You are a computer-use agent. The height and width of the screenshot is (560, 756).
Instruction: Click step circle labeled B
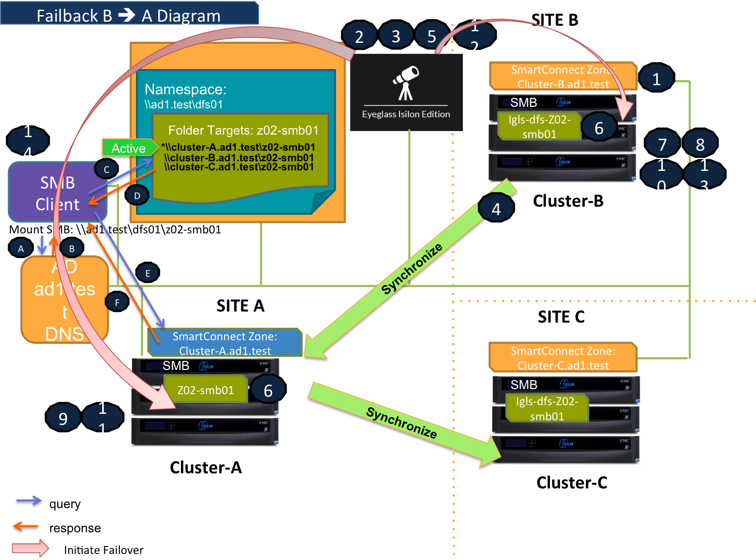click(72, 248)
